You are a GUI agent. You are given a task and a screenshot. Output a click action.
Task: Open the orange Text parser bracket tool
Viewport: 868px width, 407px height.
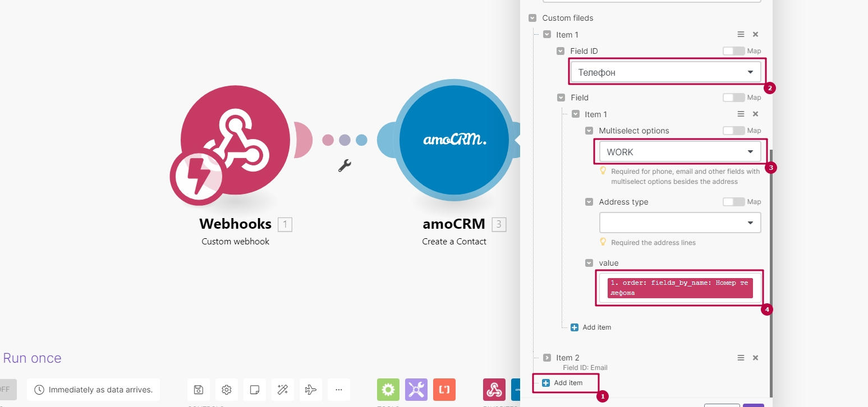point(444,390)
